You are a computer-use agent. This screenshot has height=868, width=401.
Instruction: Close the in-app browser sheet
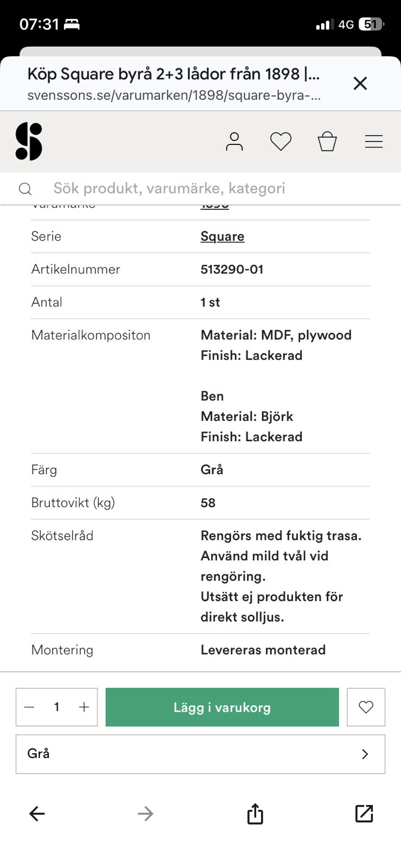coord(360,84)
